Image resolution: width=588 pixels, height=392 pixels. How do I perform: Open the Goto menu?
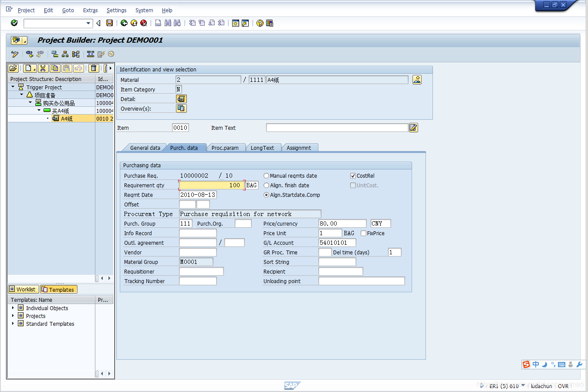pos(68,10)
